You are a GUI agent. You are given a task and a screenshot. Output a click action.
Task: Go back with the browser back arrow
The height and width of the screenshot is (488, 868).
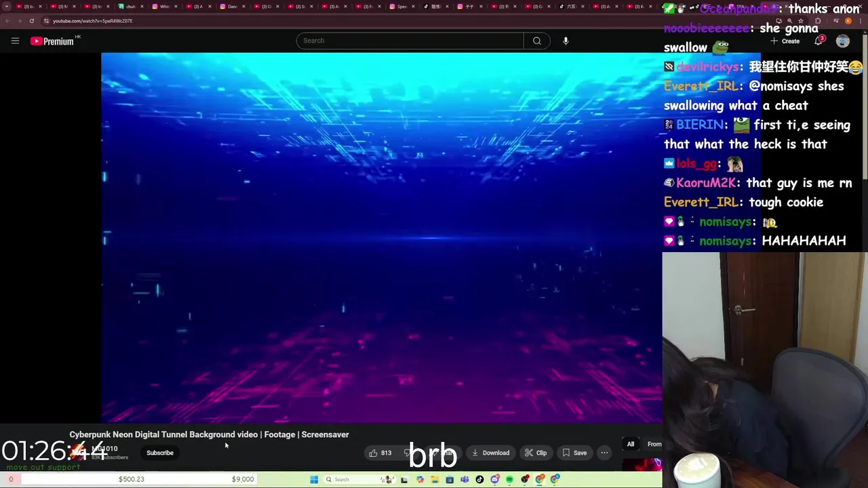6,21
